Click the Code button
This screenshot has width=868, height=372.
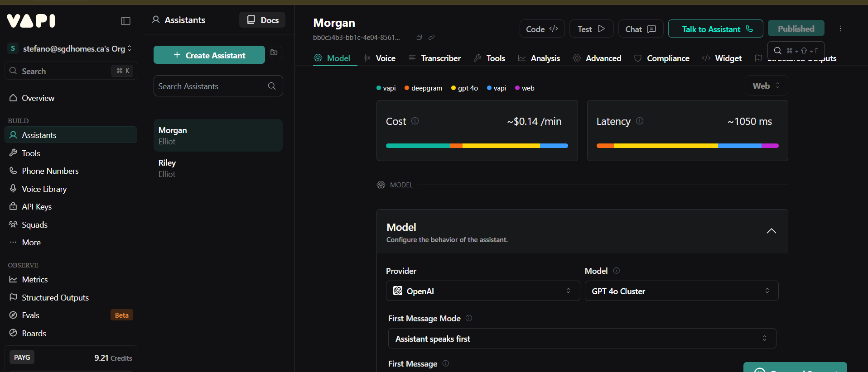pos(542,29)
